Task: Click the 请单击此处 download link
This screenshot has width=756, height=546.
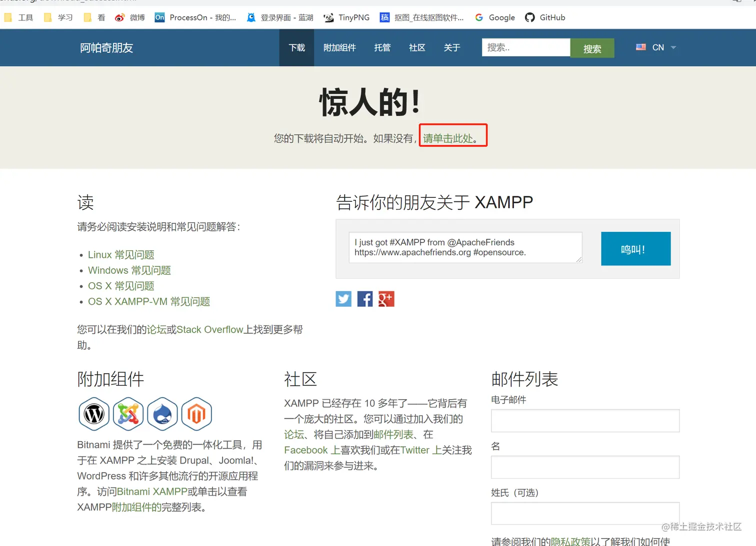Action: (x=448, y=138)
